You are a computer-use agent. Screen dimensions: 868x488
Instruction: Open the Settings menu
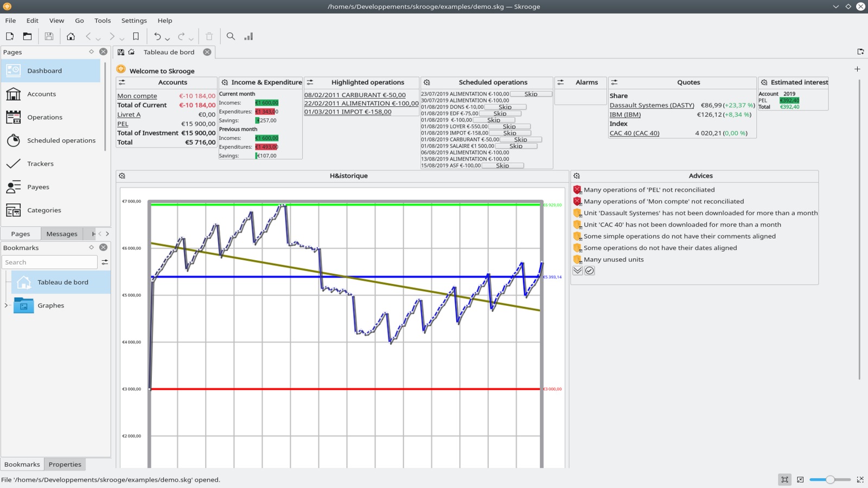click(x=133, y=21)
